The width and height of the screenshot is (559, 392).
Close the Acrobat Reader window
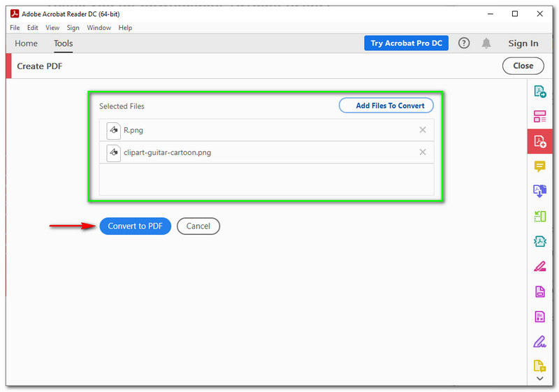coord(539,14)
